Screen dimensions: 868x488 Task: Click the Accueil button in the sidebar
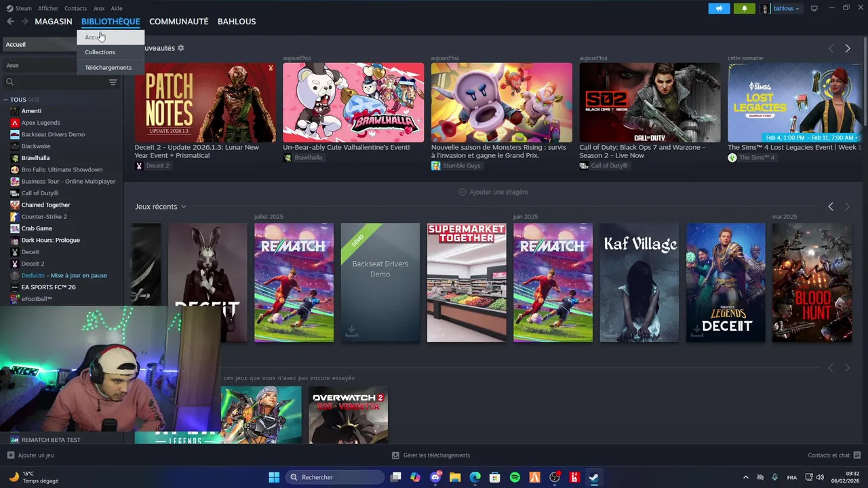point(39,44)
